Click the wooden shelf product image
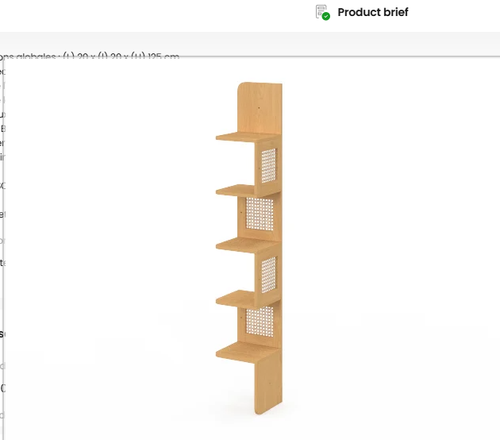The image size is (500, 440). click(x=249, y=248)
